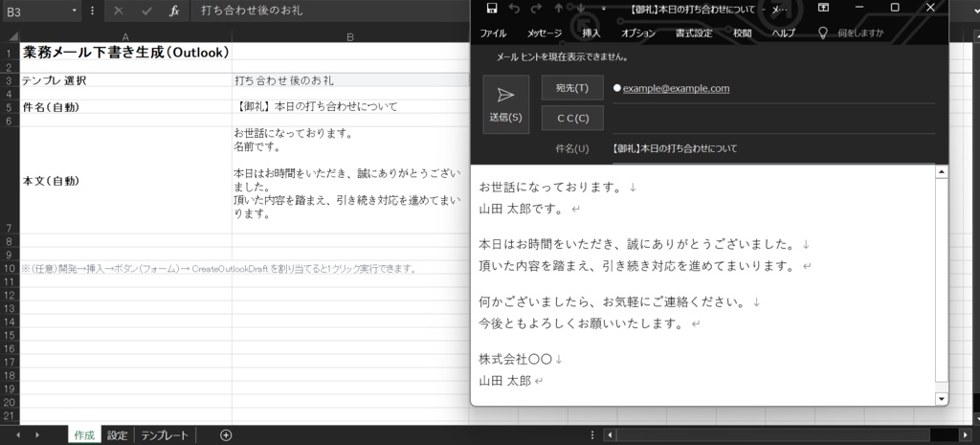The image size is (980, 445).
Task: Click the formula bar options dots
Action: point(93,11)
